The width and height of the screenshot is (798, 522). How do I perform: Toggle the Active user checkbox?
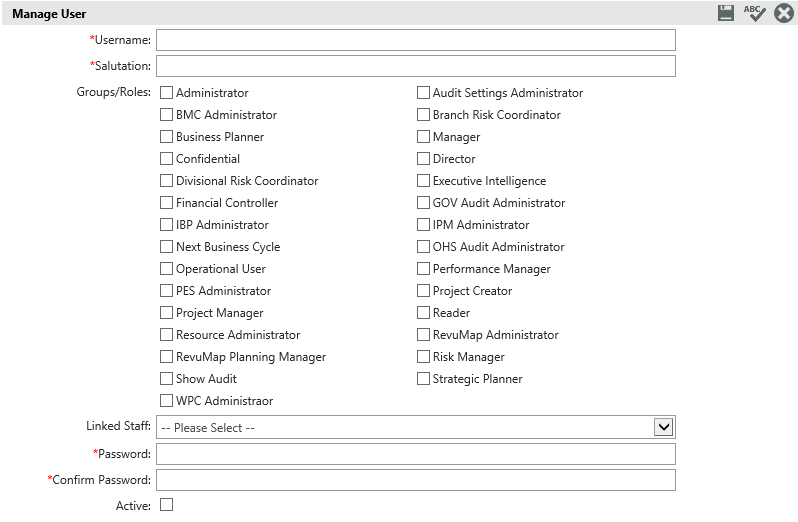pyautogui.click(x=167, y=505)
